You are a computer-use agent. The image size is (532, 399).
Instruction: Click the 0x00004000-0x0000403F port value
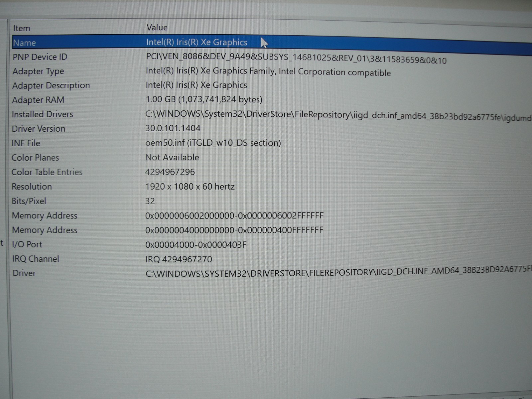[x=196, y=245]
